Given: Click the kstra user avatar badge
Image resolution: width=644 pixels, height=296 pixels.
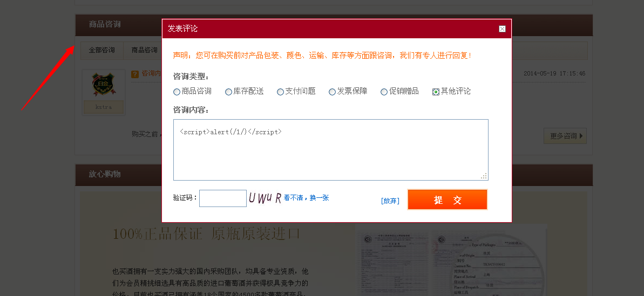Looking at the screenshot, I should tap(103, 85).
